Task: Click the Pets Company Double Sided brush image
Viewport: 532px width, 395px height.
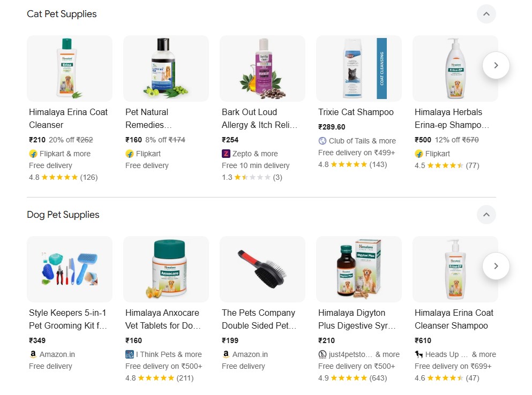Action: point(262,269)
